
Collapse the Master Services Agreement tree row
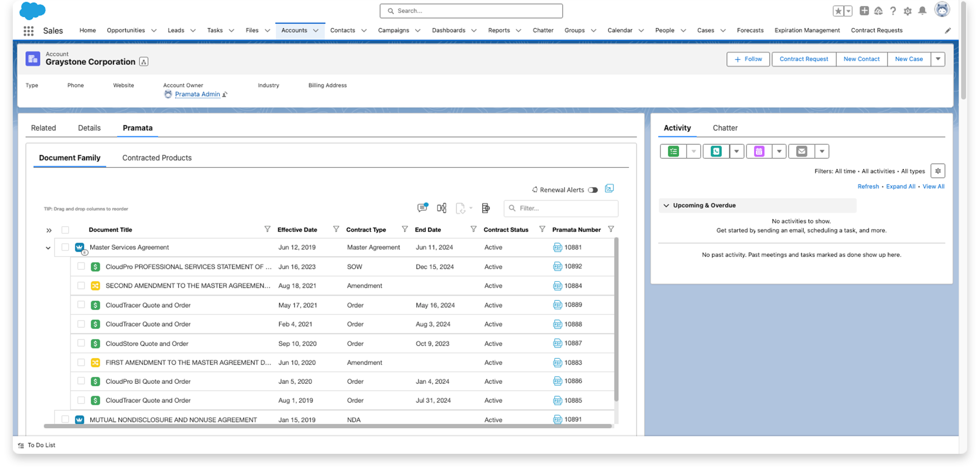(x=48, y=248)
